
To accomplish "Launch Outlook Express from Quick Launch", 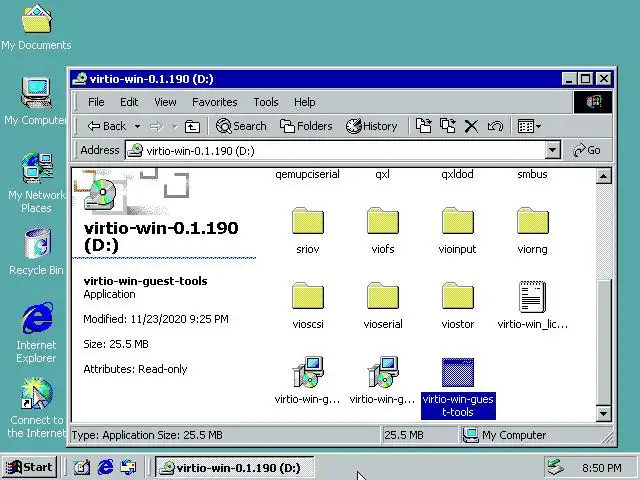I will coord(129,467).
